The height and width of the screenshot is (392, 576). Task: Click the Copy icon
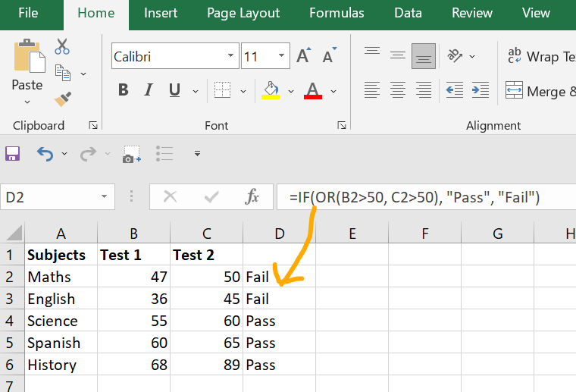point(63,73)
